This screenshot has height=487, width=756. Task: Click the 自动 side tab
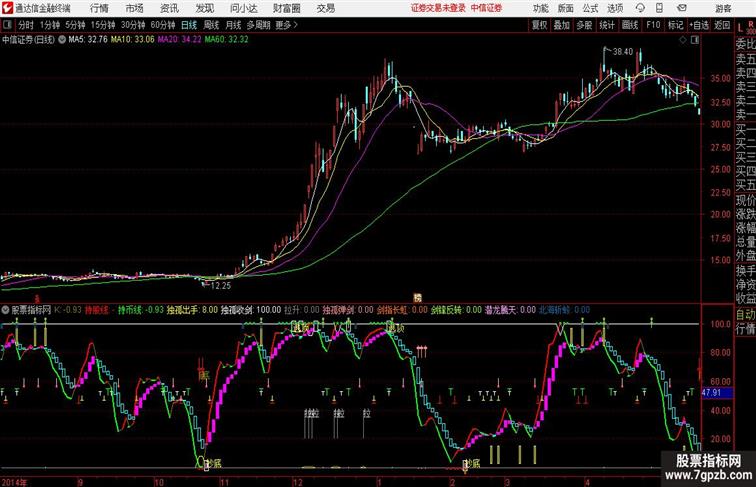click(745, 314)
